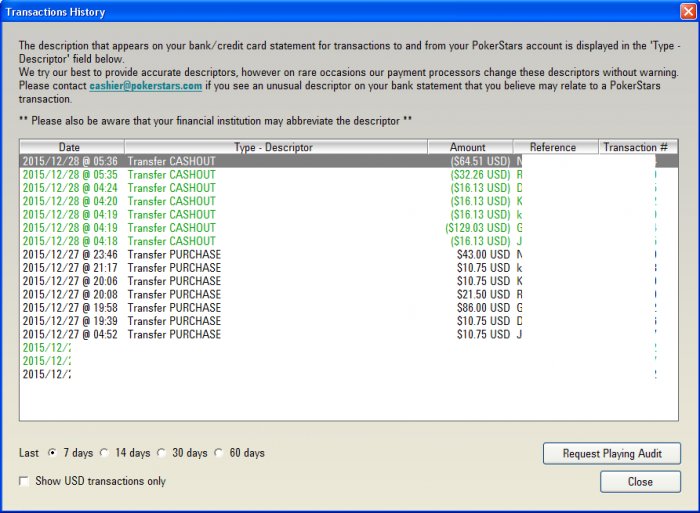Select the 2015/12/27 @ 19:58 purchase row
This screenshot has width=700, height=513.
[349, 308]
